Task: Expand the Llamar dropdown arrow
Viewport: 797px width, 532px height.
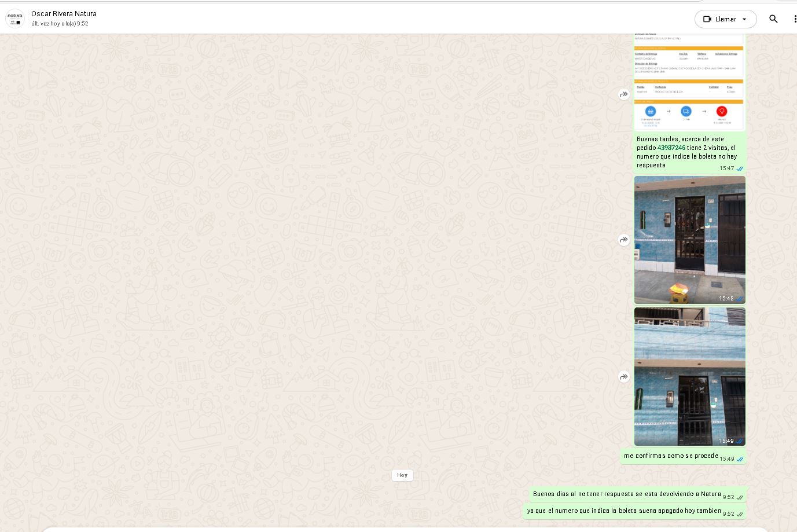Action: (x=744, y=19)
